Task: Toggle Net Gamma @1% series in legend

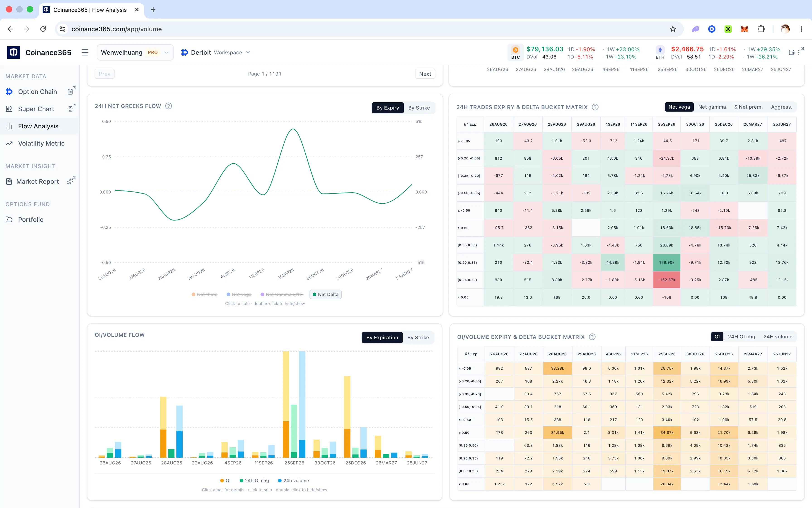Action: click(x=282, y=294)
